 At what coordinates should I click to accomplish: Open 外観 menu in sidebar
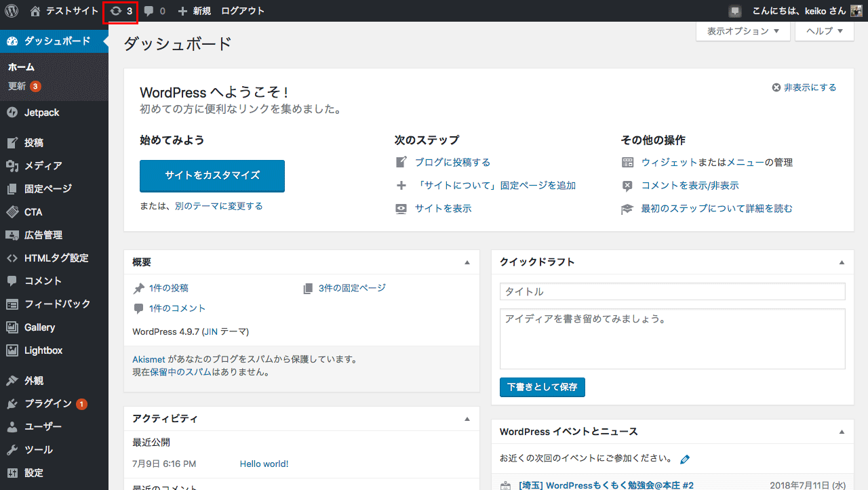54,381
